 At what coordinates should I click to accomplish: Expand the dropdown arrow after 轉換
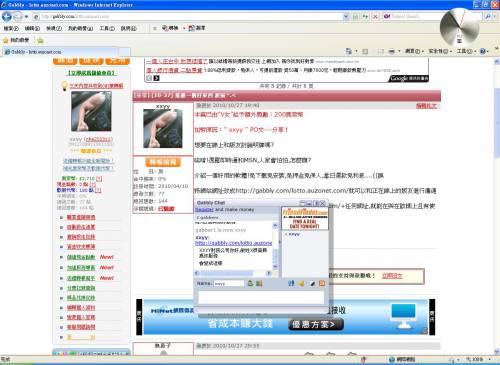[x=184, y=29]
